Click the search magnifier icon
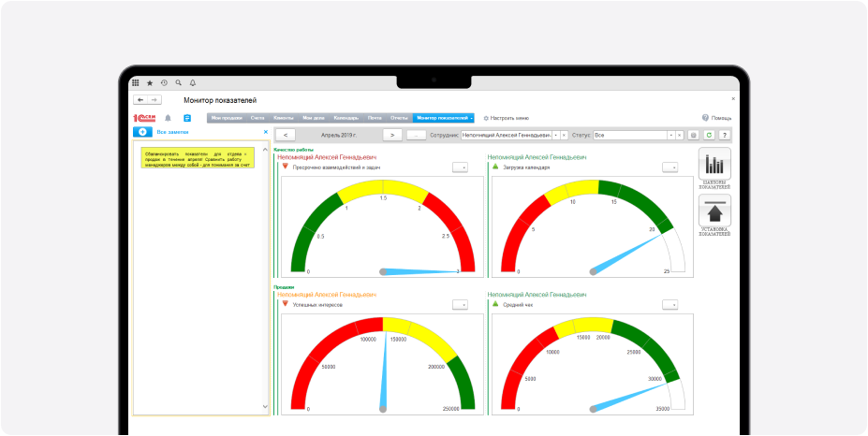 (x=178, y=82)
